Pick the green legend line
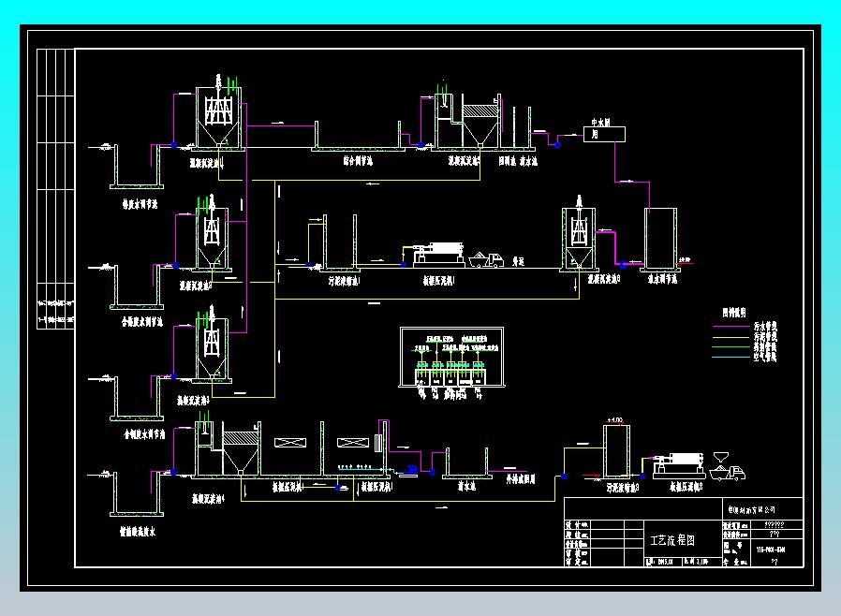This screenshot has width=841, height=616. 731,347
